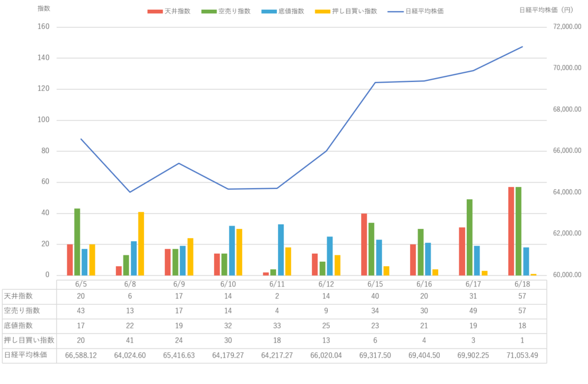Click the 日経平均株価 line legend marker

tap(396, 11)
